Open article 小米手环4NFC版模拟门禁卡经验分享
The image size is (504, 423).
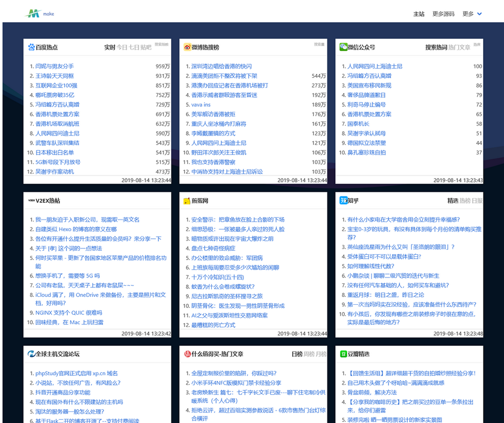tap(236, 383)
